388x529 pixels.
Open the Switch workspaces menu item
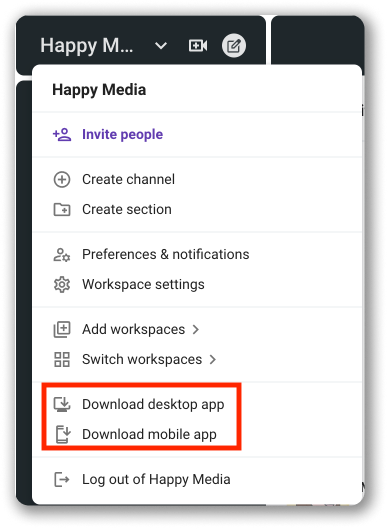coord(142,359)
